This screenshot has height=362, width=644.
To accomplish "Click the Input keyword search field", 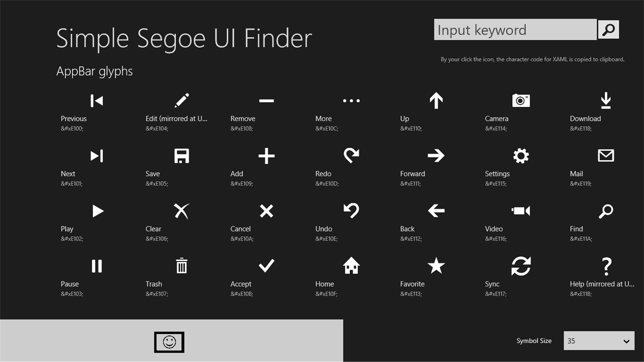I will point(515,30).
